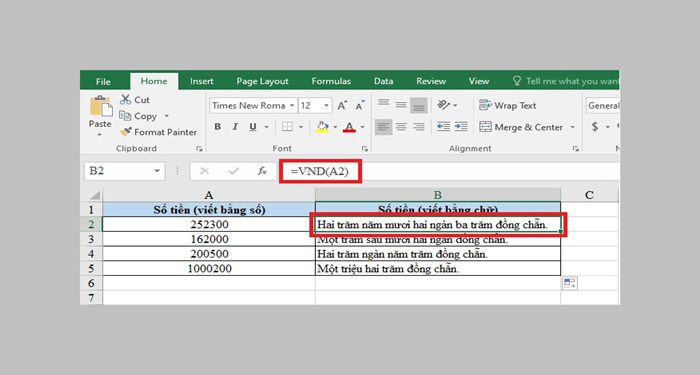Enable Wrap Text

pyautogui.click(x=508, y=105)
